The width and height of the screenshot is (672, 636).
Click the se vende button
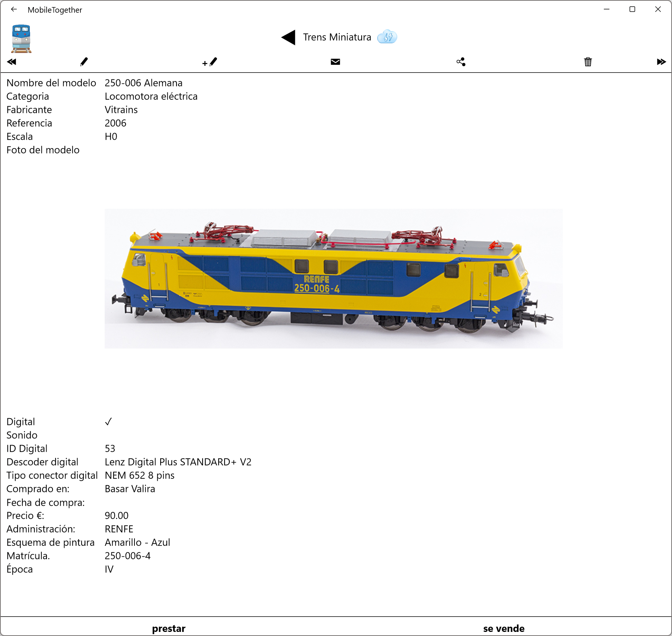(x=504, y=629)
